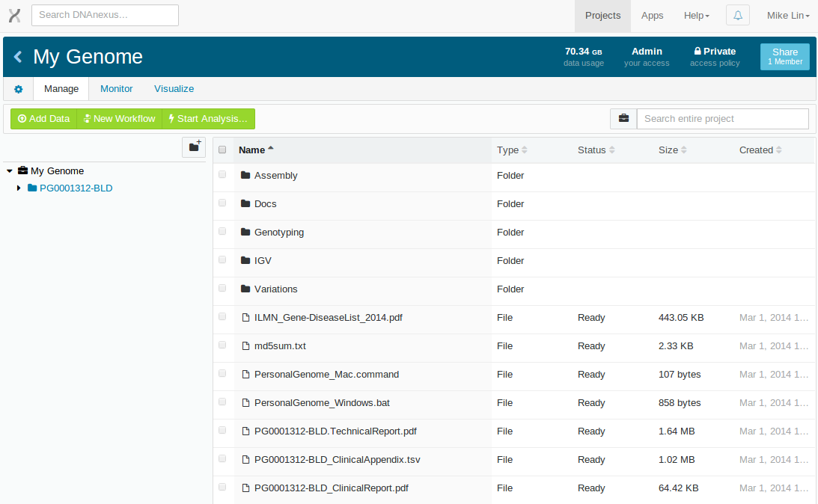Click the Share 1 Member button
The height and width of the screenshot is (504, 818).
point(784,56)
